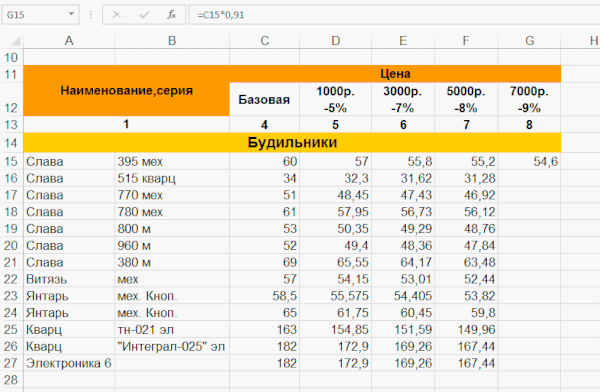Screen dimensions: 600x392
Task: Select cell with 960 м
Action: [172, 245]
